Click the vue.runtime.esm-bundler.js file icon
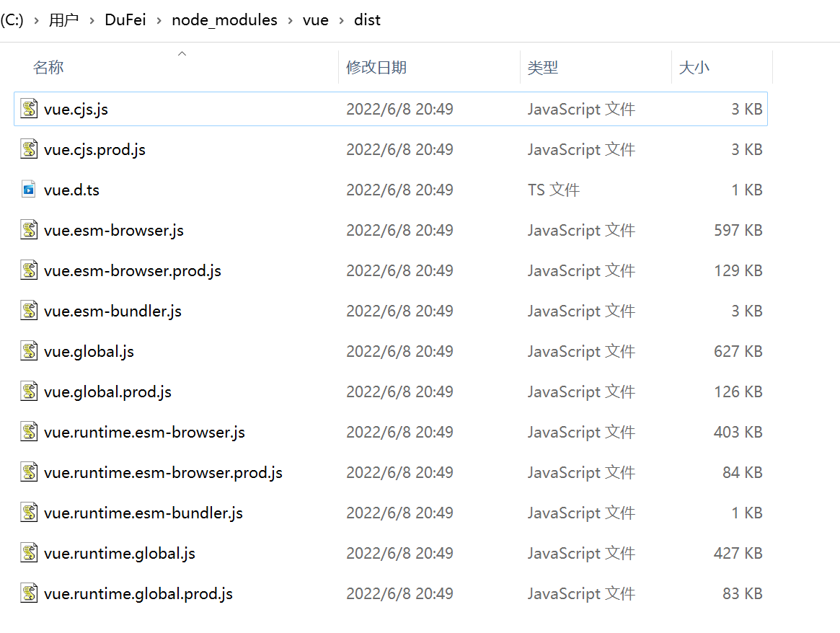Viewport: 840px width, 633px height. pyautogui.click(x=29, y=513)
